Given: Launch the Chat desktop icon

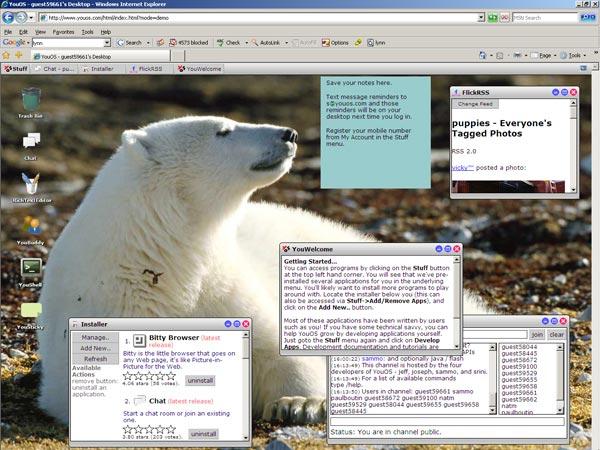Looking at the screenshot, I should point(31,142).
